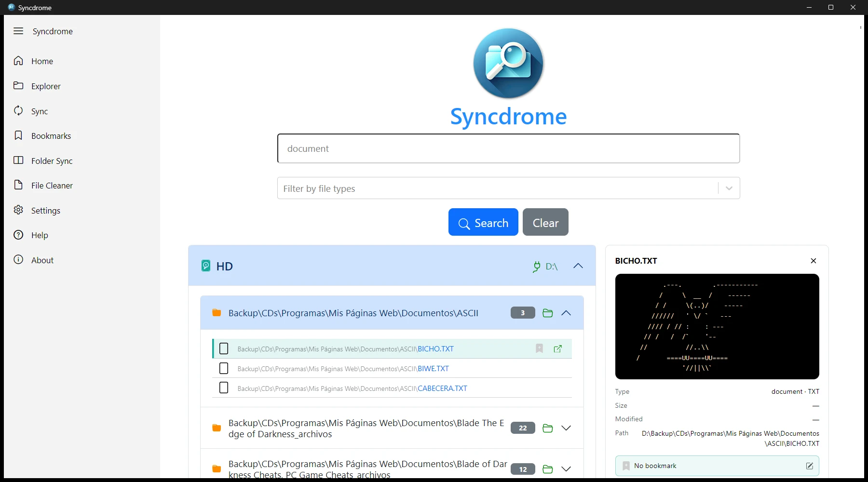The height and width of the screenshot is (482, 868).
Task: Expand the Blade The Edge of Darkness group
Action: point(566,428)
